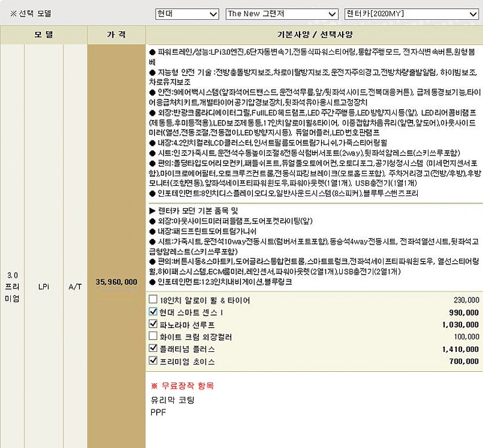Click the A/T transmission cell
This screenshot has width=483, height=448.
74,286
